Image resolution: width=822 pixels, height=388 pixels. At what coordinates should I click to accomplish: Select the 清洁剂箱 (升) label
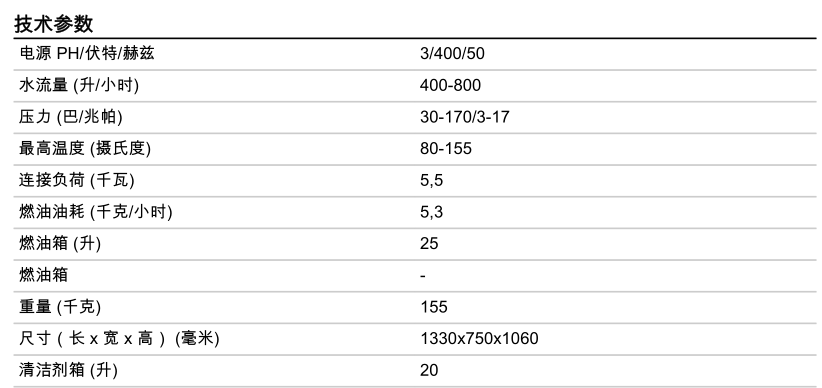(69, 370)
